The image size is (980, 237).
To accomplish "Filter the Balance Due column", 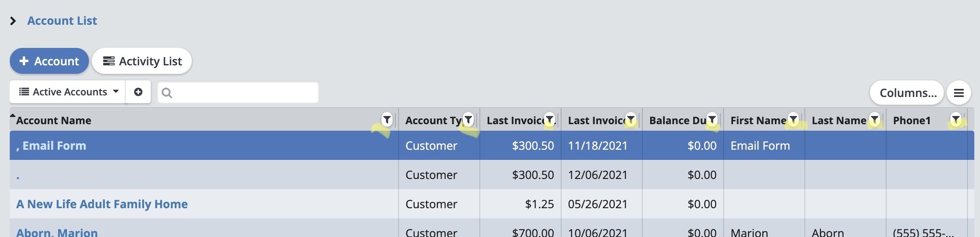I will tap(712, 119).
